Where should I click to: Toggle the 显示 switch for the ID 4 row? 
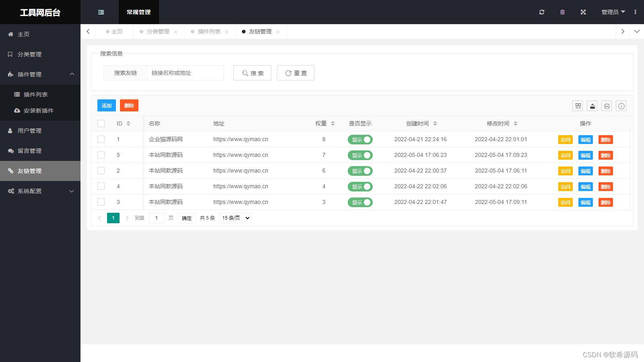tap(360, 187)
